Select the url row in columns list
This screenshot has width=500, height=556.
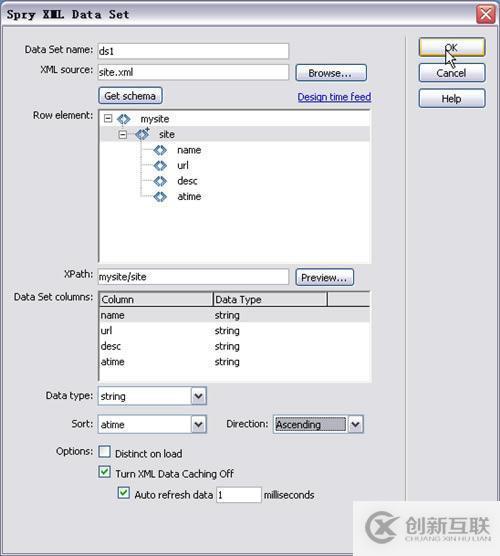[234, 330]
